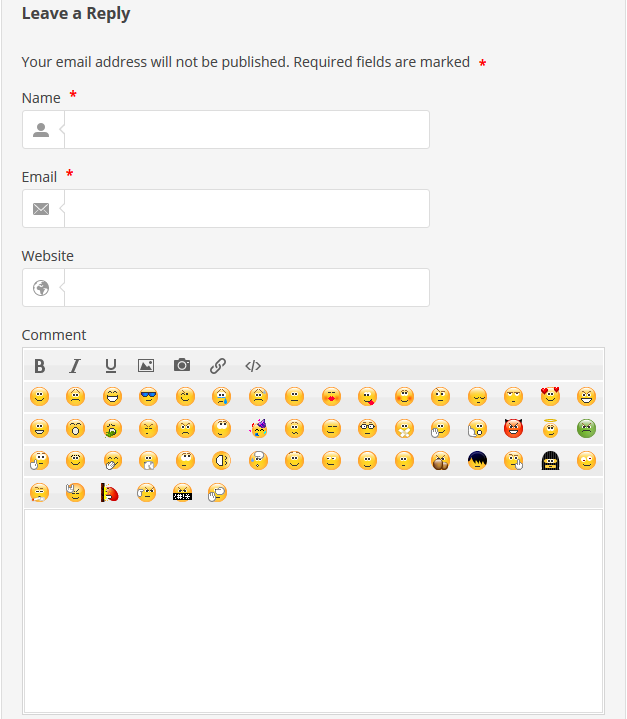The height and width of the screenshot is (719, 627).
Task: Insert the angel halo emoticon
Action: [x=550, y=428]
